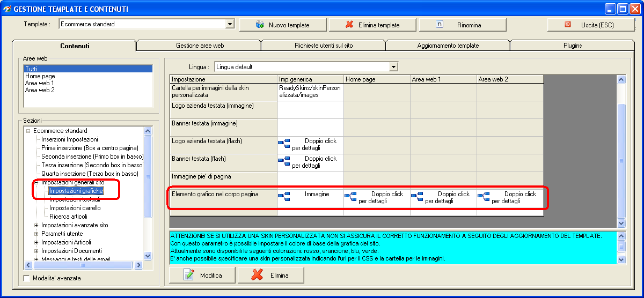Select Inserzioni Impostazioni tree item

click(x=70, y=139)
